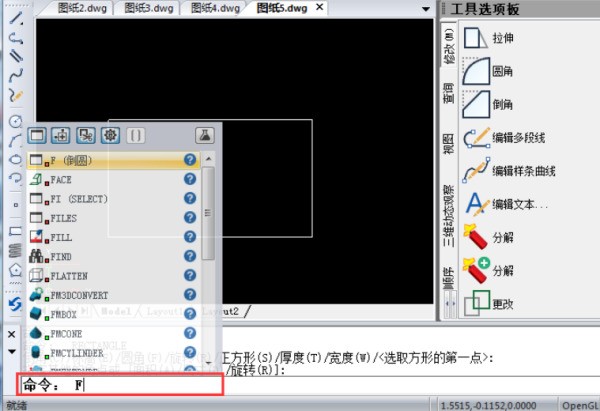Open the 修改(M) palette tab
The image size is (600, 411).
coord(449,46)
